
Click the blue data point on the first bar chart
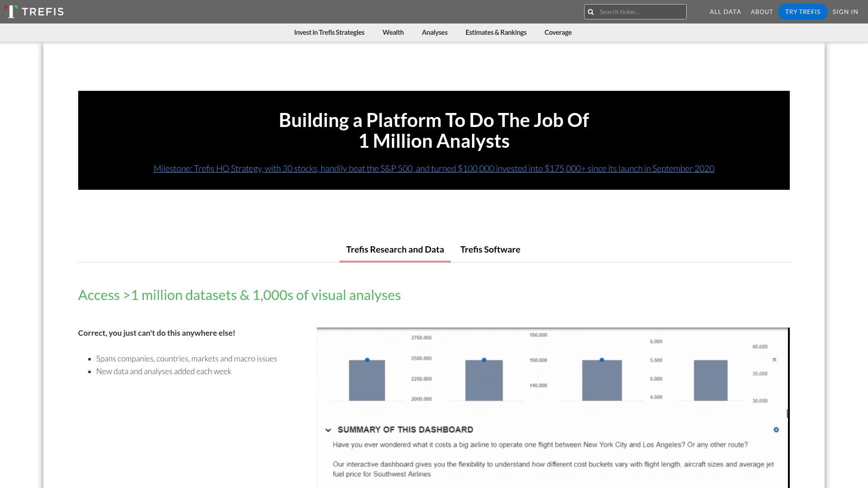(367, 360)
